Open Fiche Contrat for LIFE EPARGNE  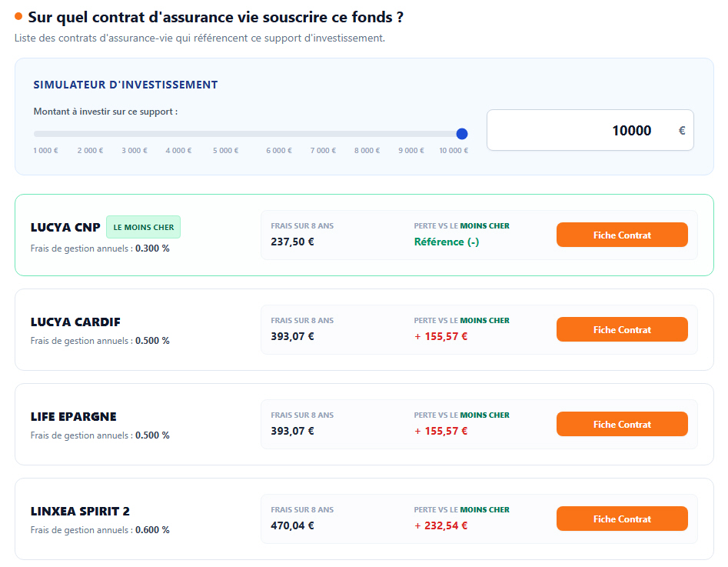click(622, 424)
